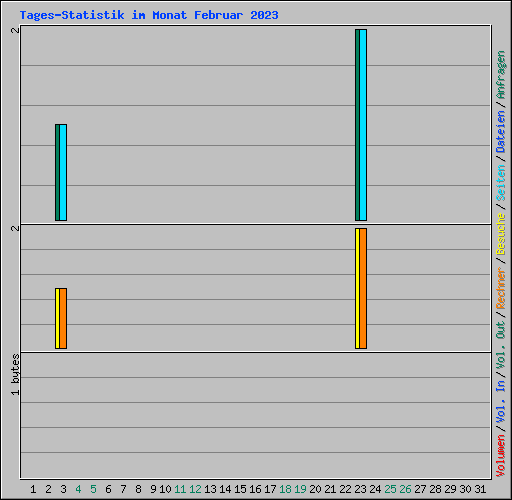Click the cyan Seiten bar on day 23

363,125
